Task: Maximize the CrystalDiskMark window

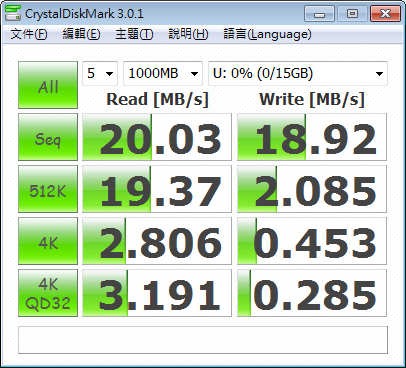Action: [x=352, y=14]
